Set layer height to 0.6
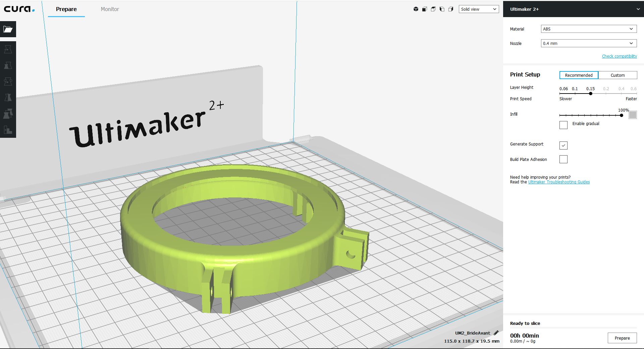 tap(634, 89)
